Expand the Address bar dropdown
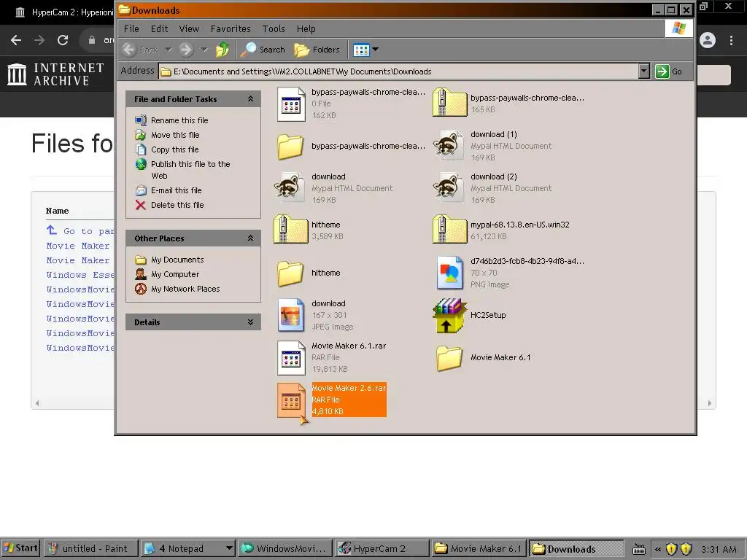747x560 pixels. pos(643,71)
